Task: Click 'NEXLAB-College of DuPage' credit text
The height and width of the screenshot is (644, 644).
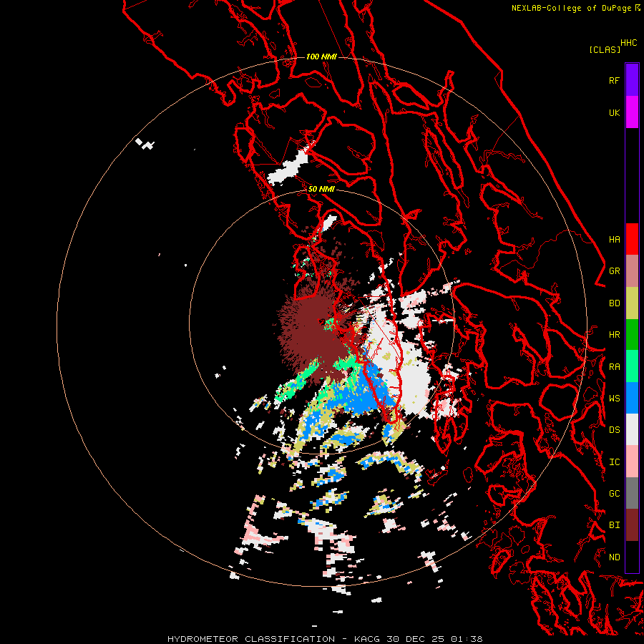Action: pyautogui.click(x=571, y=8)
